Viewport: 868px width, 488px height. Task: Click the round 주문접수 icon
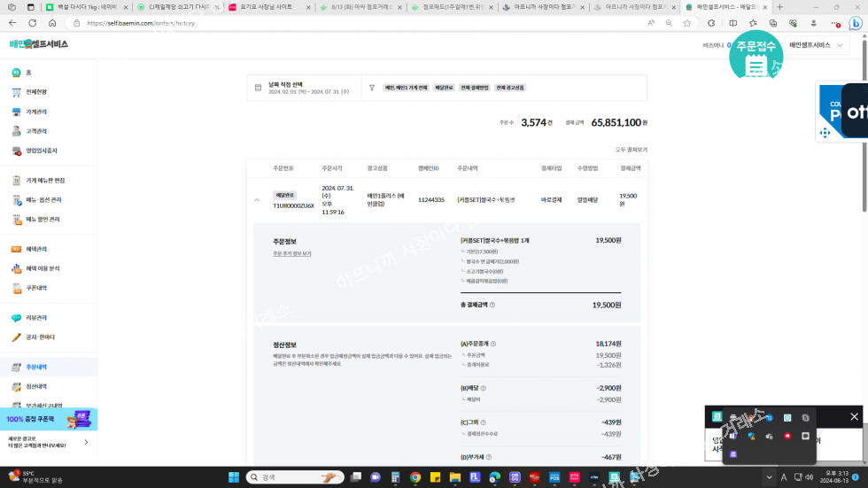(x=755, y=57)
